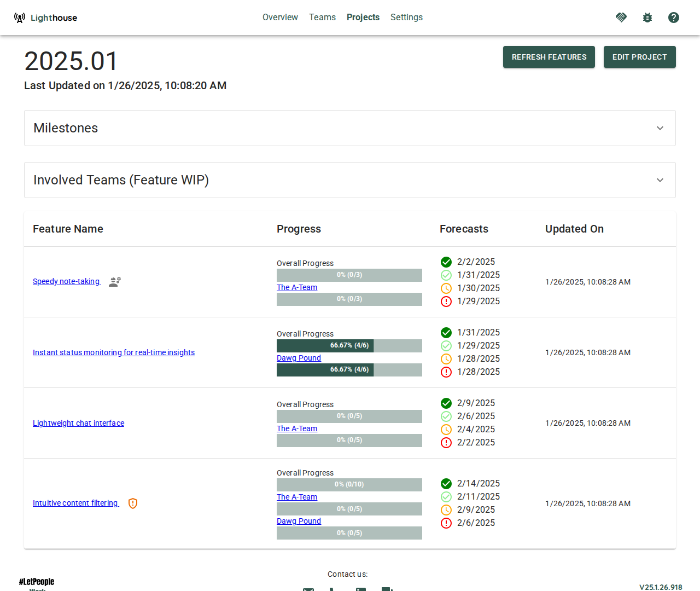Open The A-Team link in Intuitive content filtering row

[297, 497]
